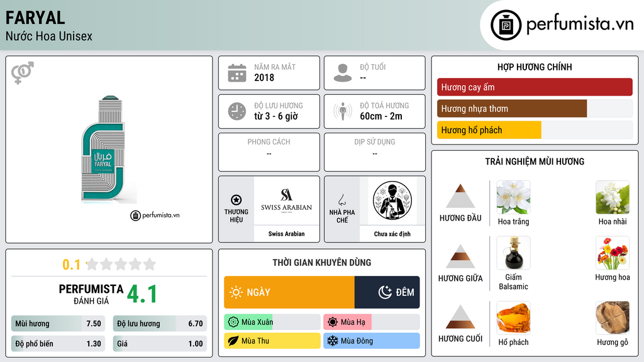This screenshot has height=362, width=644.
Task: Click the projection value 60cm - 2m
Action: pyautogui.click(x=381, y=116)
